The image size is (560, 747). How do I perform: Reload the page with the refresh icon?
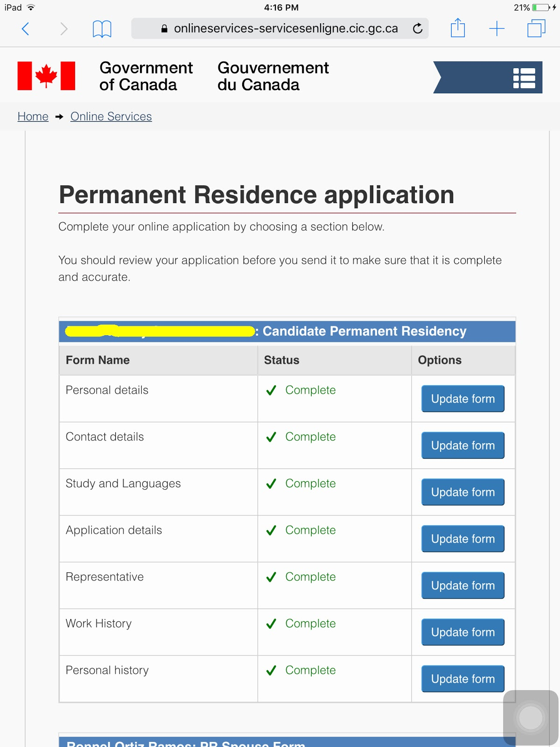point(418,28)
